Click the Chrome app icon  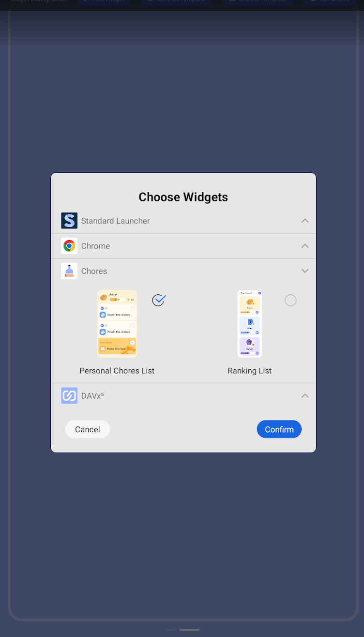[x=69, y=246]
